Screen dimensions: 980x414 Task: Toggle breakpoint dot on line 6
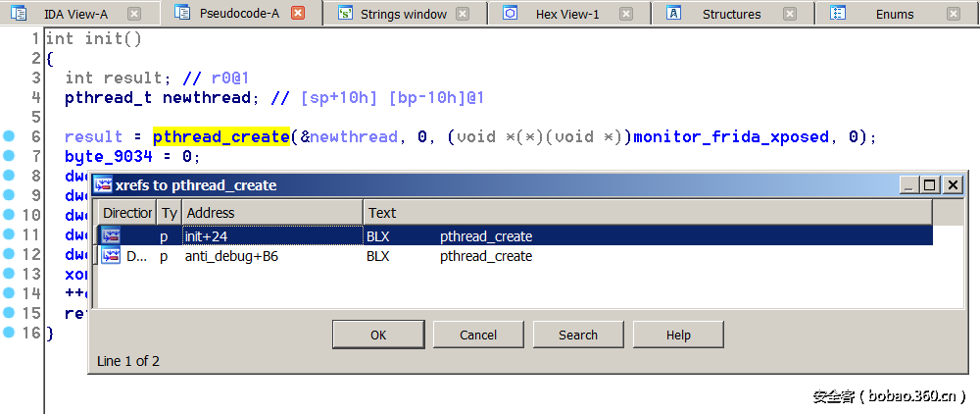tap(9, 136)
